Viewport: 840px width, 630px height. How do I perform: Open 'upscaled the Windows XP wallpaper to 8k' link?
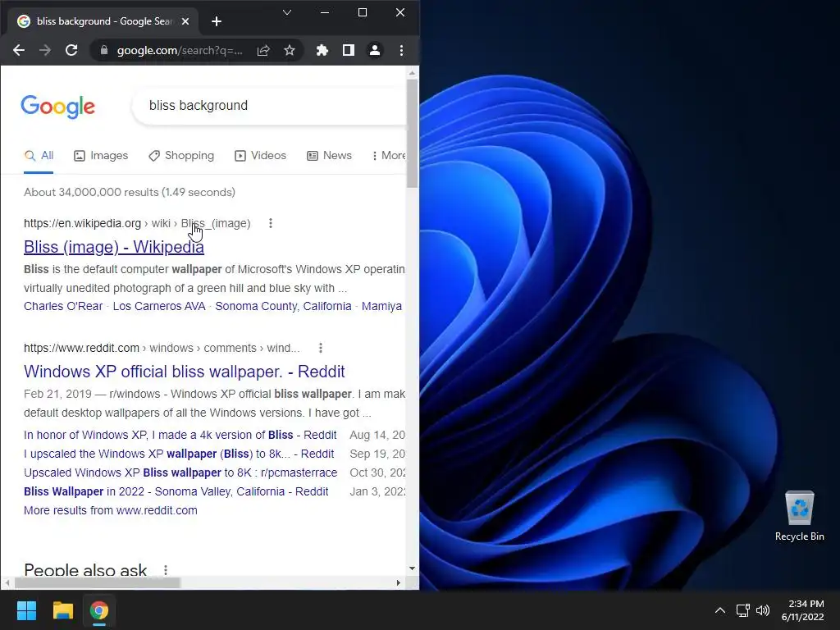(179, 454)
